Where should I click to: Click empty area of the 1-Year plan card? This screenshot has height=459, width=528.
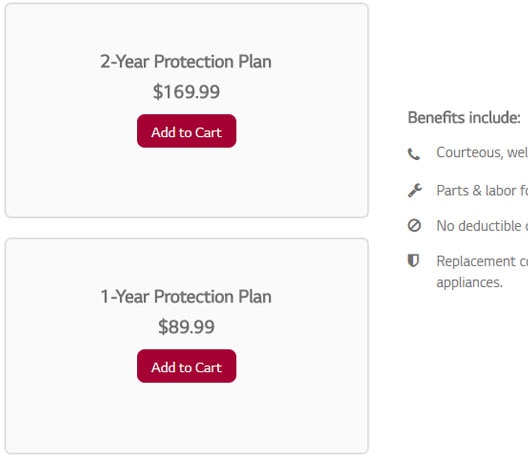point(186,419)
